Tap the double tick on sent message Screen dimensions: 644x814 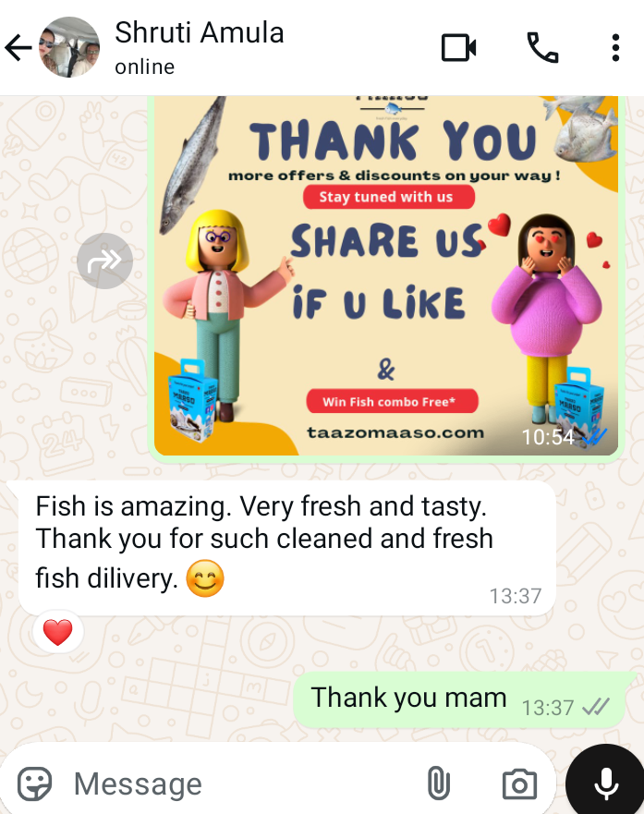point(596,707)
